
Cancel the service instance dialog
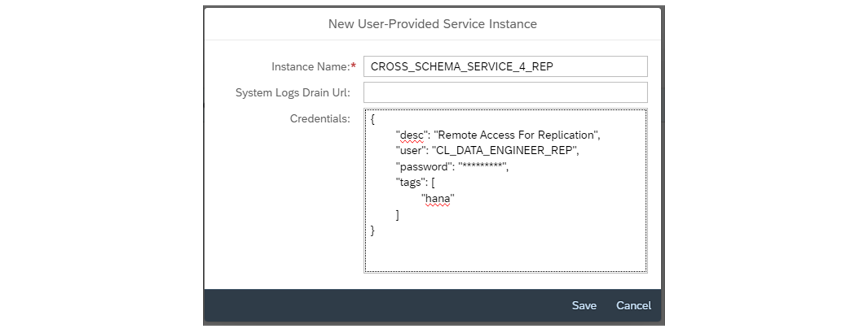(x=633, y=306)
